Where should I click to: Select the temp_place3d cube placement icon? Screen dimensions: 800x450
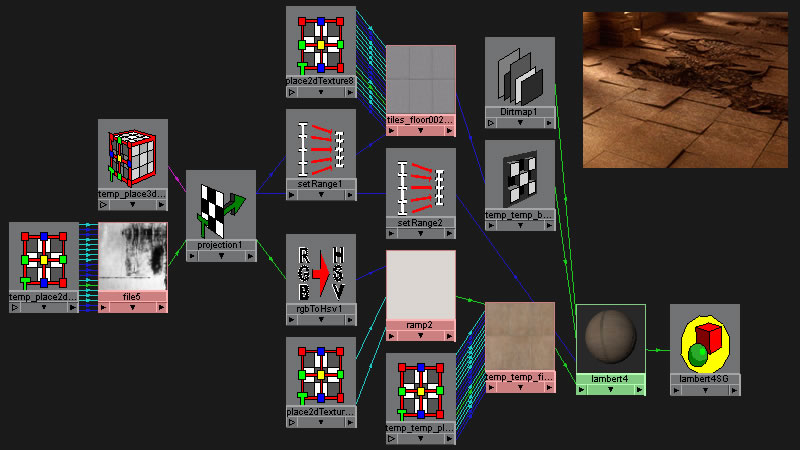133,153
